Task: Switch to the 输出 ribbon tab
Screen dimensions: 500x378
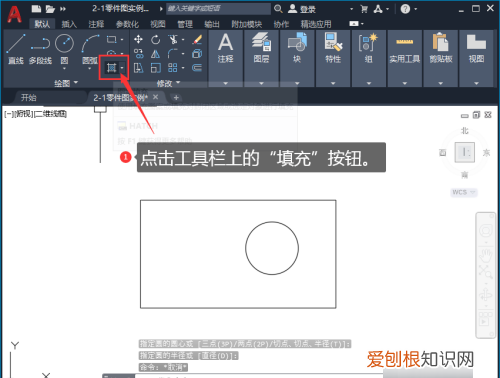Action: click(x=212, y=24)
